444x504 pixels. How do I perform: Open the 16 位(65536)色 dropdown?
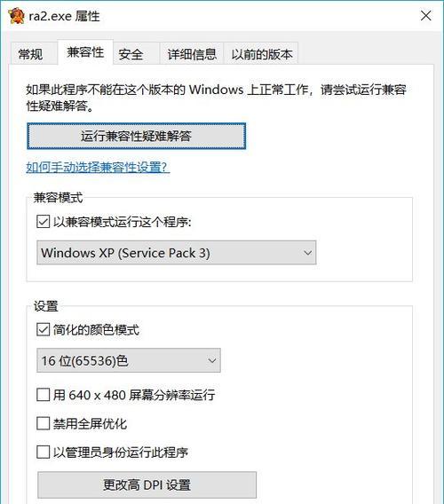[x=129, y=360]
